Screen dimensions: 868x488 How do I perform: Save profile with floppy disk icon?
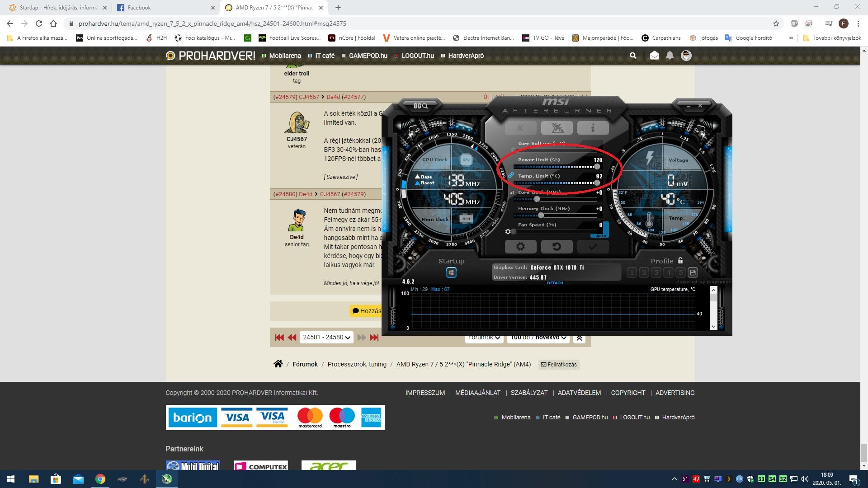(693, 272)
